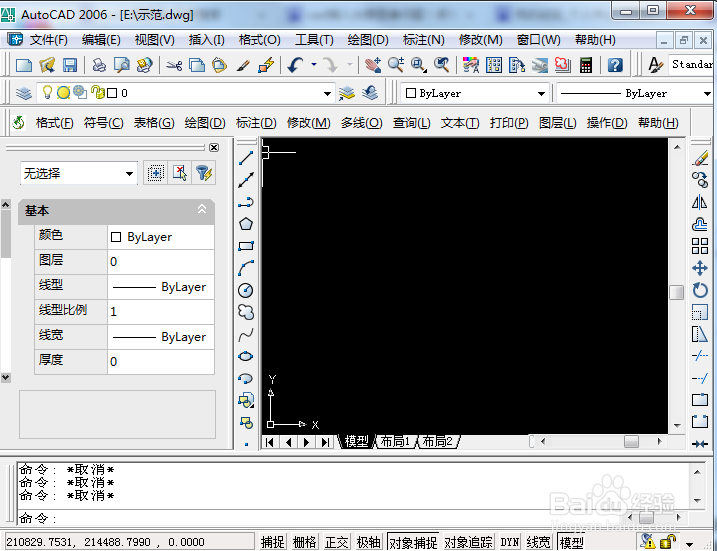Open the 表格(G) custom menu

coord(154,123)
